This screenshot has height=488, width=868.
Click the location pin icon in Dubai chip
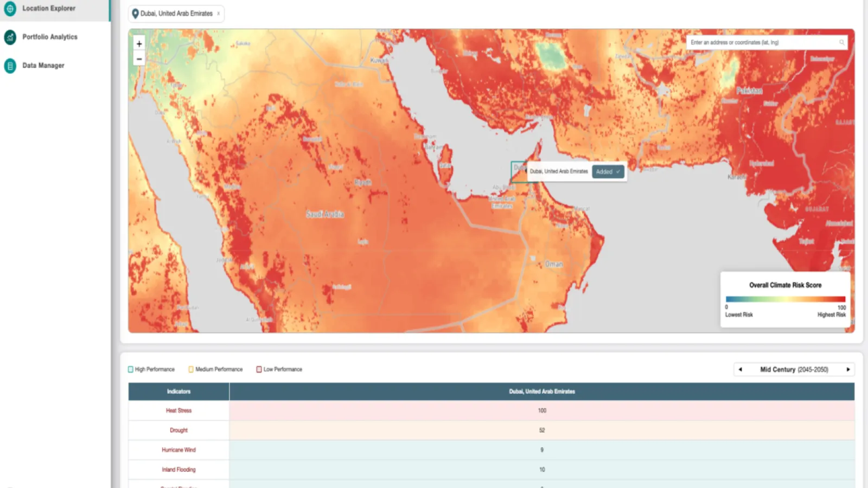tap(135, 14)
